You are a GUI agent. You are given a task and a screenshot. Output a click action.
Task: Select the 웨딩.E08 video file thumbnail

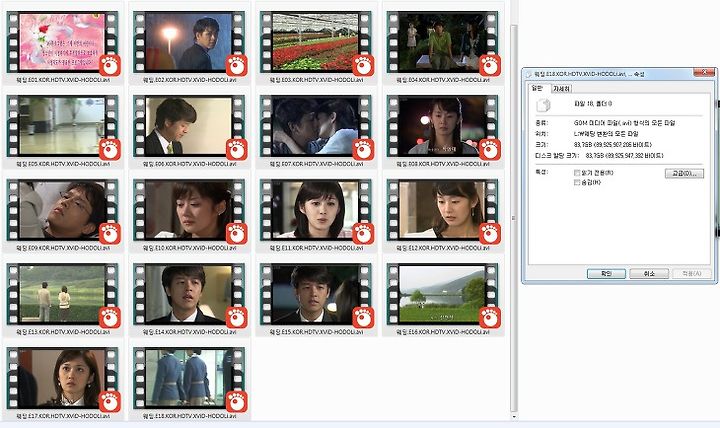pyautogui.click(x=443, y=127)
